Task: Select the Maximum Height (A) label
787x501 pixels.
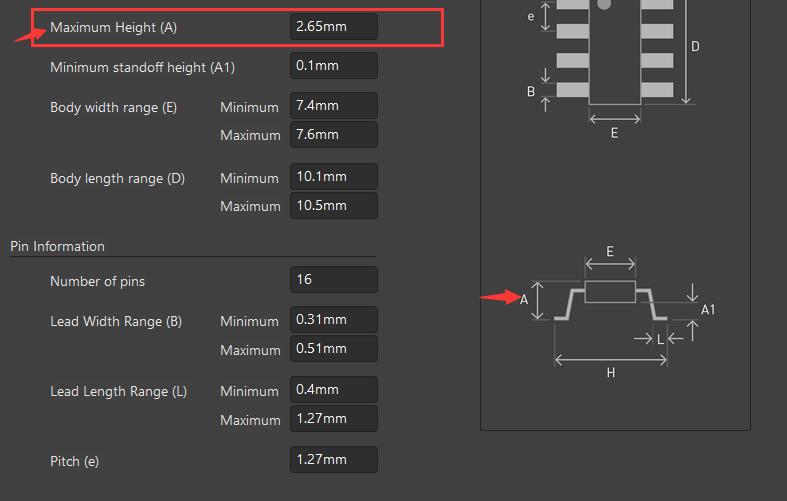Action: (x=113, y=27)
